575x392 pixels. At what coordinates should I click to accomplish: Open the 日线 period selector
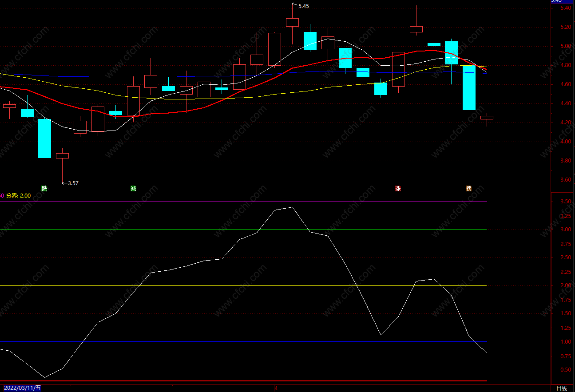point(562,388)
